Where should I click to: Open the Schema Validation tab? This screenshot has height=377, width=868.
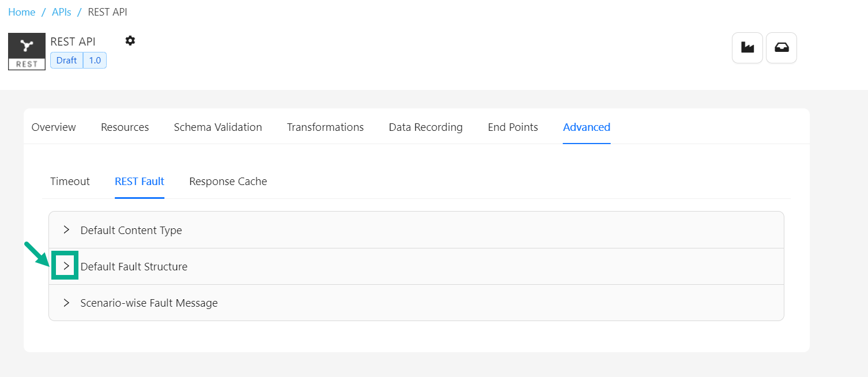[x=218, y=127]
